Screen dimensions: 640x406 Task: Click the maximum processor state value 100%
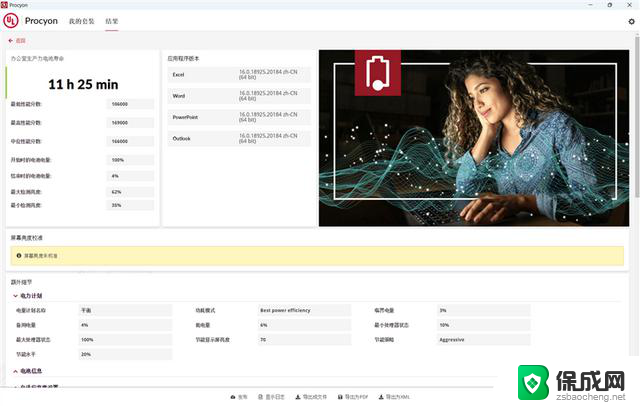tap(125, 339)
